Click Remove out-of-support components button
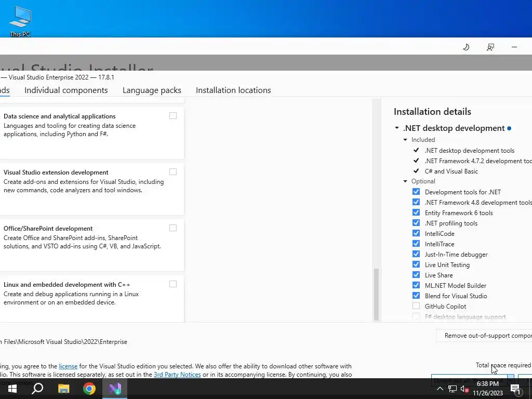 (484, 335)
